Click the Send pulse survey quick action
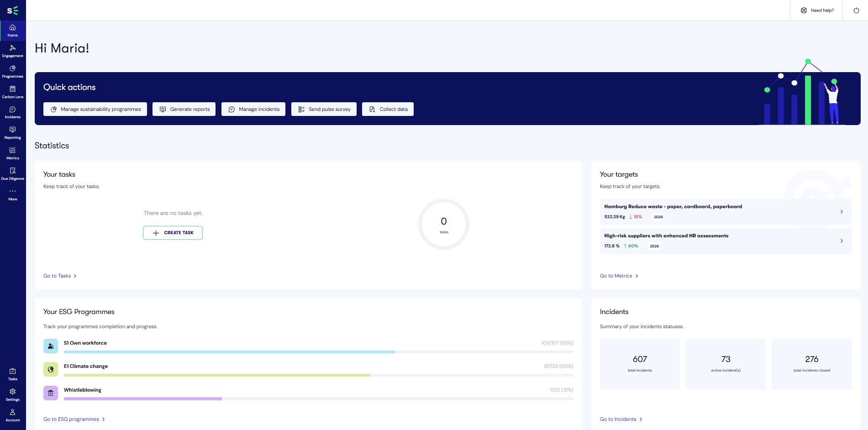Viewport: 868px width, 430px height. click(x=324, y=109)
